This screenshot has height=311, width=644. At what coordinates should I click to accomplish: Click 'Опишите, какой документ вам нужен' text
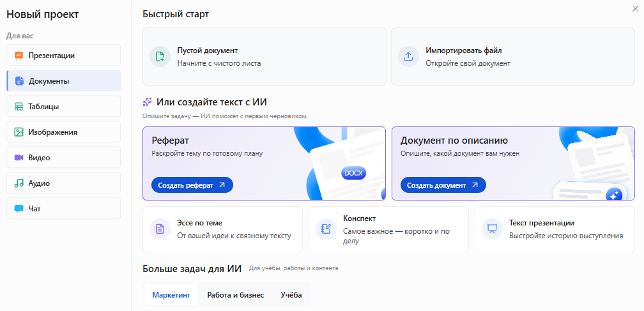[x=460, y=153]
